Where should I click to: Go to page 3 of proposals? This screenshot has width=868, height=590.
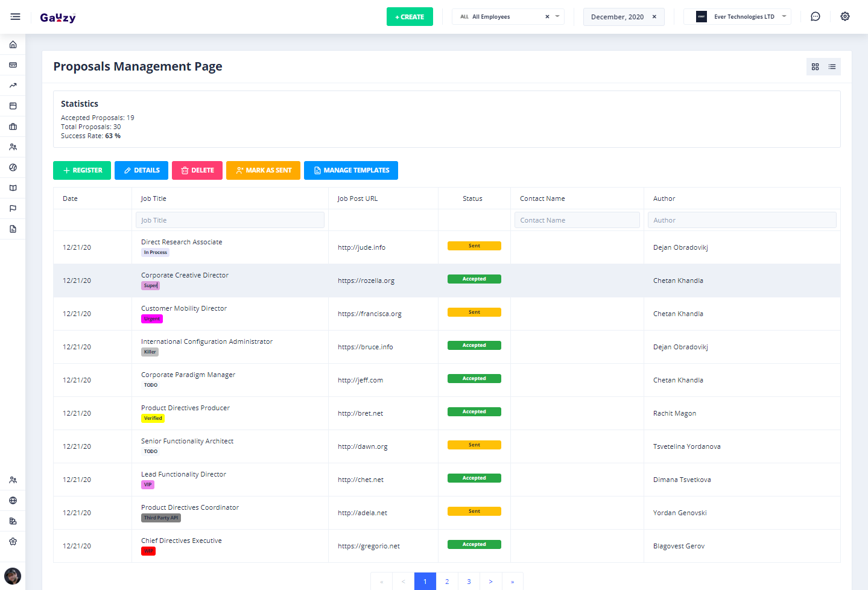(x=469, y=582)
